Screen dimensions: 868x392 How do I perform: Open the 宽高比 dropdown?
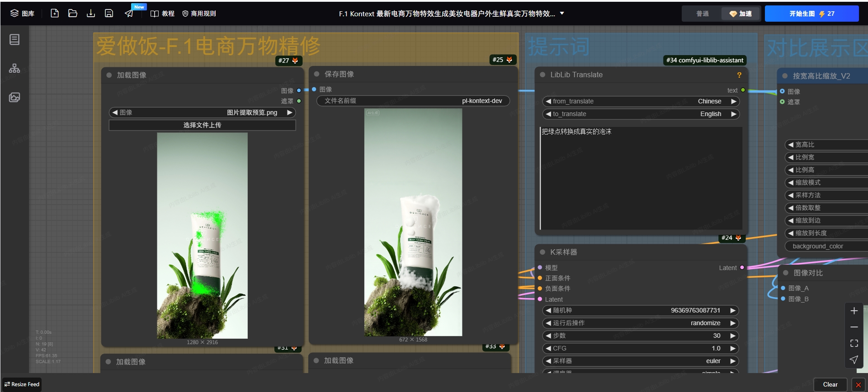(x=826, y=145)
